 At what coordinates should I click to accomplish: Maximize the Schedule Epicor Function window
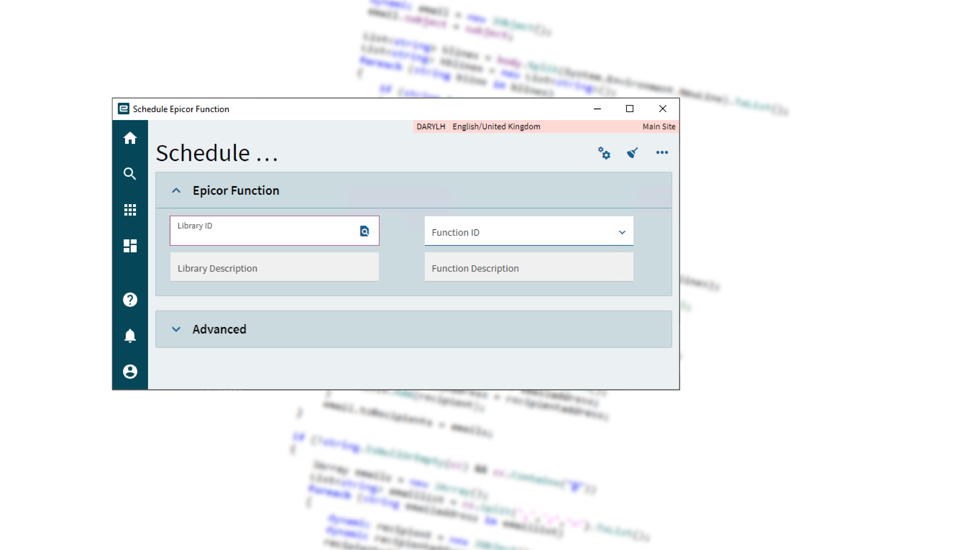(630, 109)
